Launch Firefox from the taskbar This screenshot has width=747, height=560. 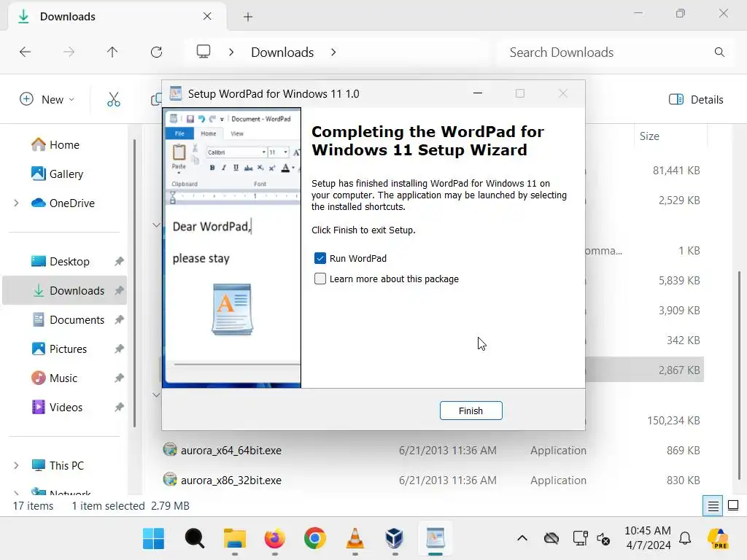[x=275, y=539]
